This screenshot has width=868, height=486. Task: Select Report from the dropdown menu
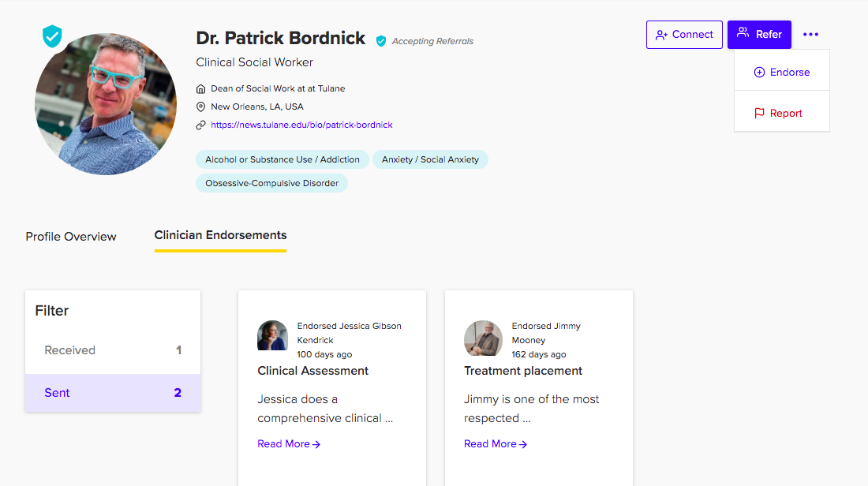point(782,113)
